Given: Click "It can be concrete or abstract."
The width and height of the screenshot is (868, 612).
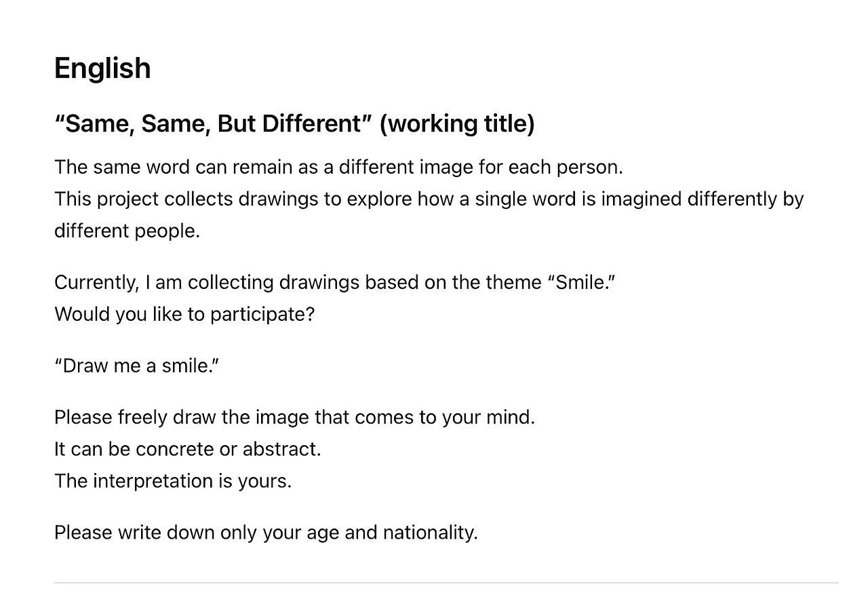Looking at the screenshot, I should click(x=188, y=449).
